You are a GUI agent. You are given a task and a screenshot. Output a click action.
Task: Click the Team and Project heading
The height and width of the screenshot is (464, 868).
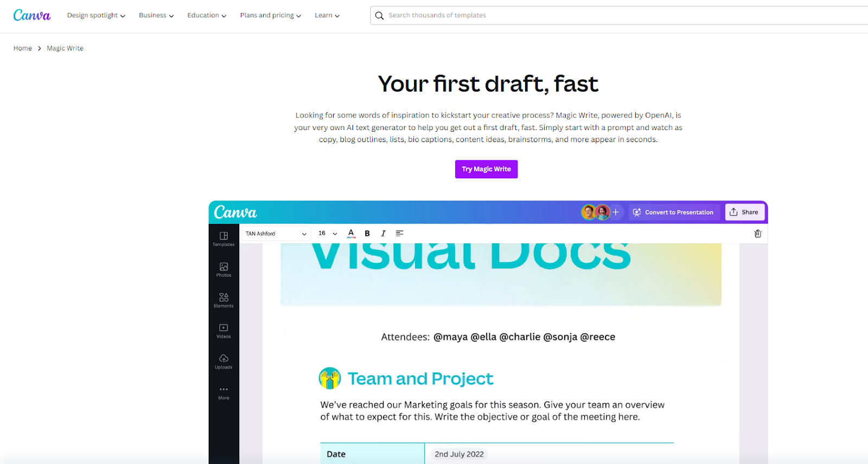pos(420,378)
